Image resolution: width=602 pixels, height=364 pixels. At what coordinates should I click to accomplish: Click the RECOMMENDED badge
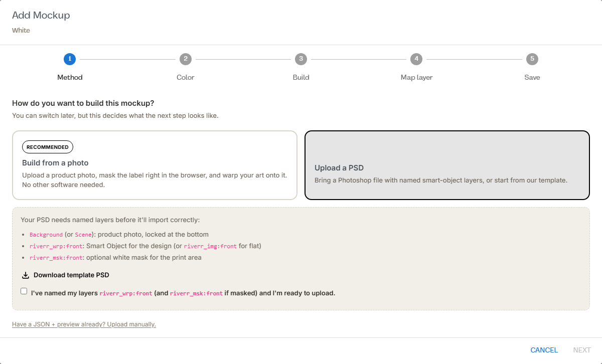click(x=48, y=147)
